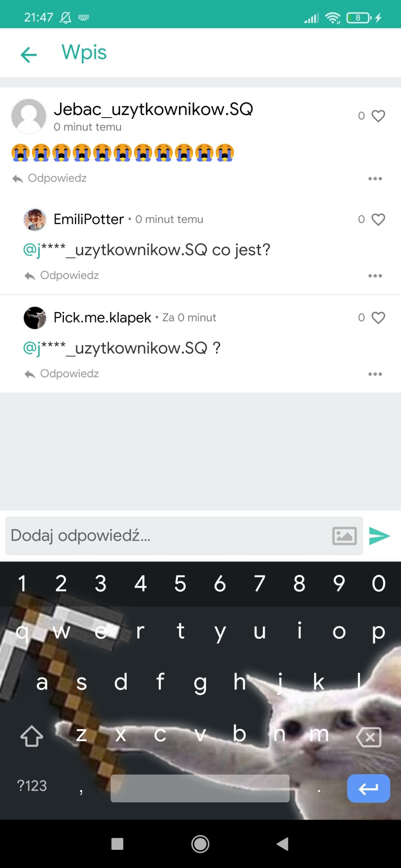401x868 pixels.
Task: Send the reply with the arrow icon
Action: tap(379, 536)
